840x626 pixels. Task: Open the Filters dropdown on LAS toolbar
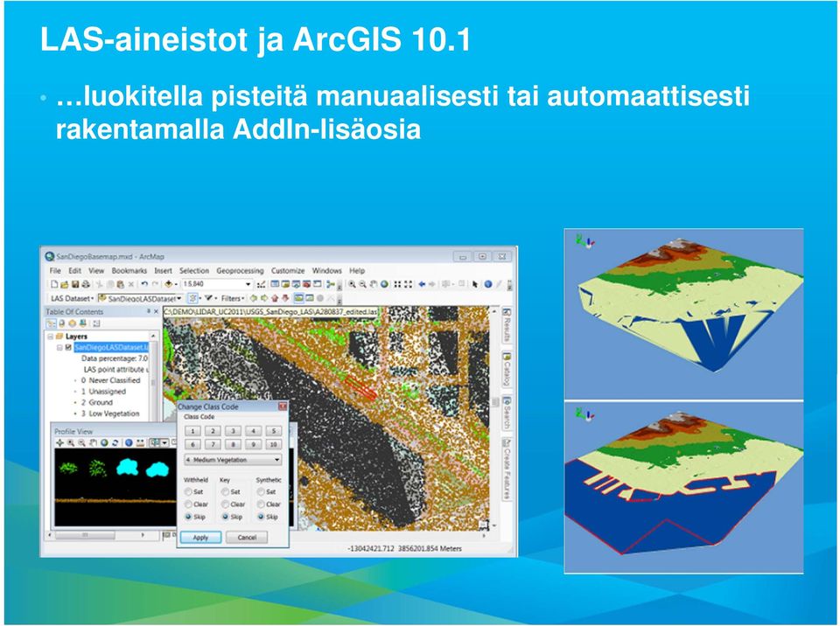click(x=233, y=298)
